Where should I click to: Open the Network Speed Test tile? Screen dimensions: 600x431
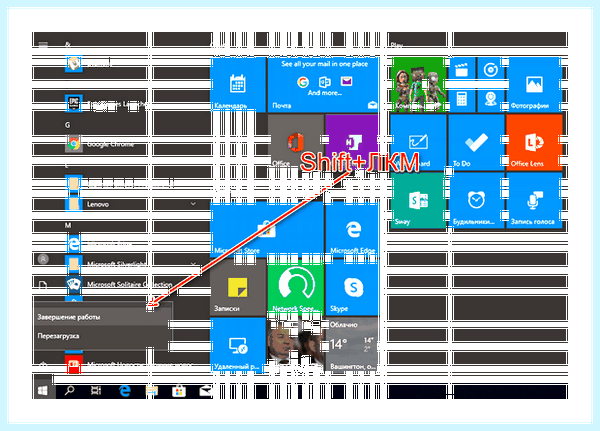tap(295, 286)
